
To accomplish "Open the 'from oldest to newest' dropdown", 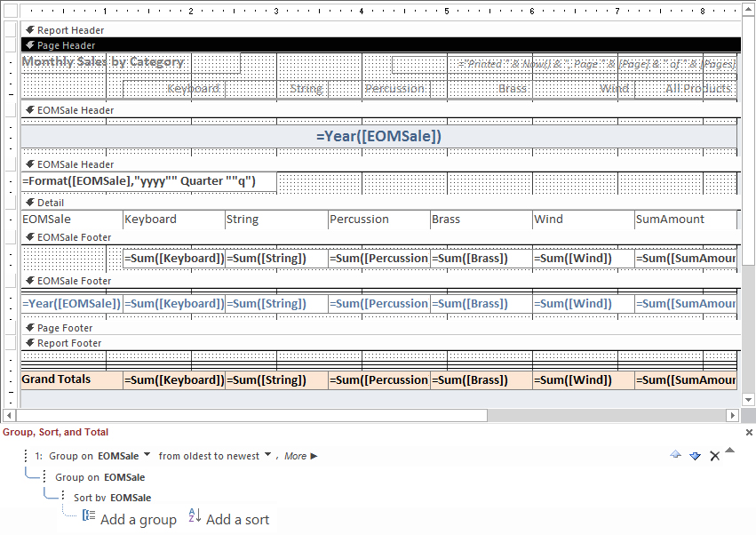I will point(267,455).
